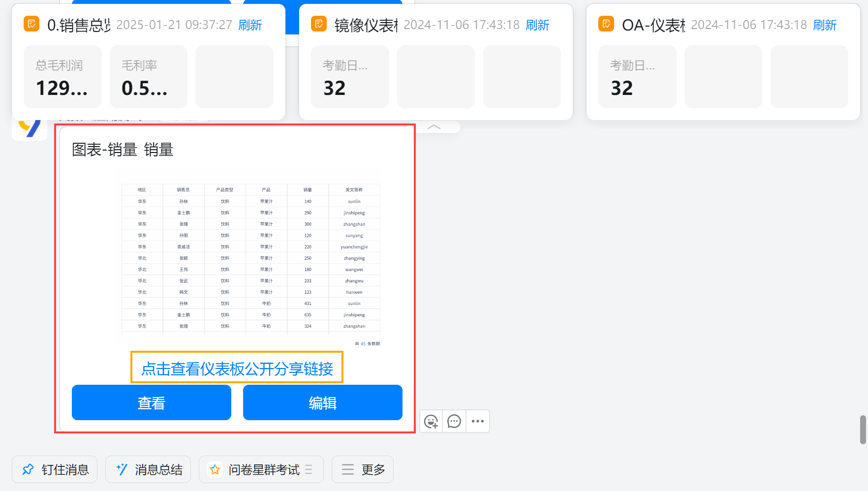Open 考勤日 tile in OA-仪表板 card
Image resolution: width=868 pixels, height=491 pixels.
637,77
